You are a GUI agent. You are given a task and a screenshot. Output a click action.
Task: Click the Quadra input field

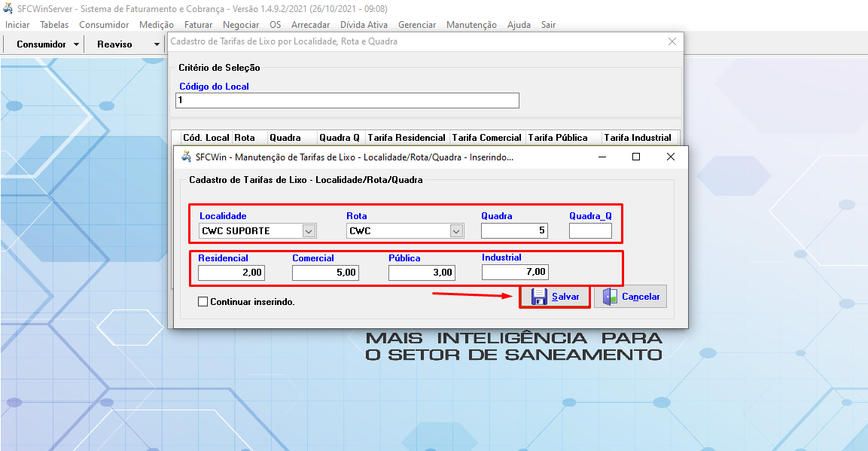[x=514, y=231]
